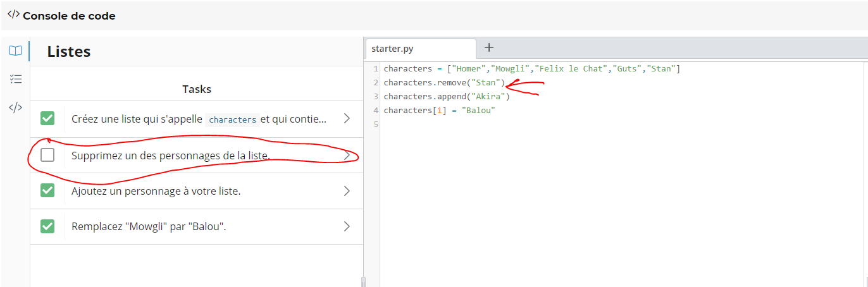This screenshot has height=287, width=868.
Task: Click the 'Ajoutez un personnage à votre liste' text
Action: pos(156,191)
